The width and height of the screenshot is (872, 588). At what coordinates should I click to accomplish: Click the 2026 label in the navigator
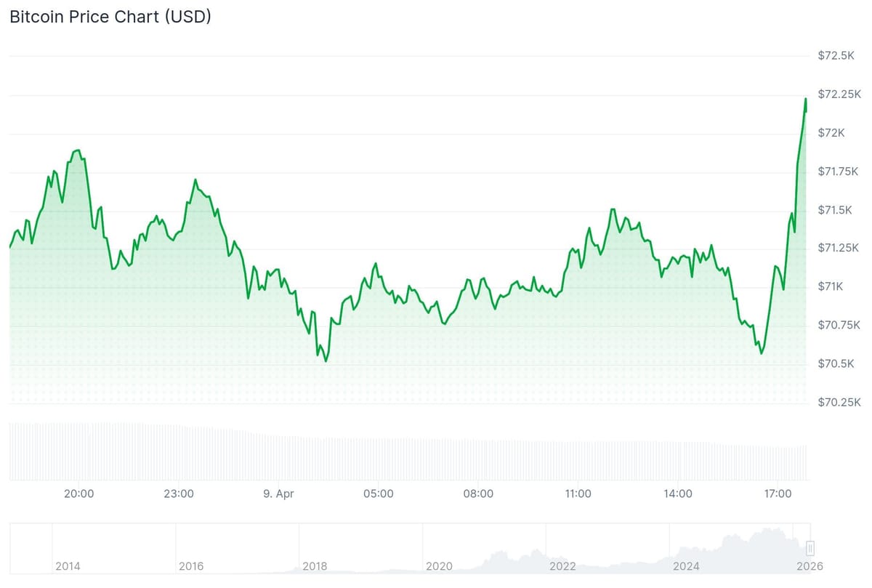[x=810, y=566]
